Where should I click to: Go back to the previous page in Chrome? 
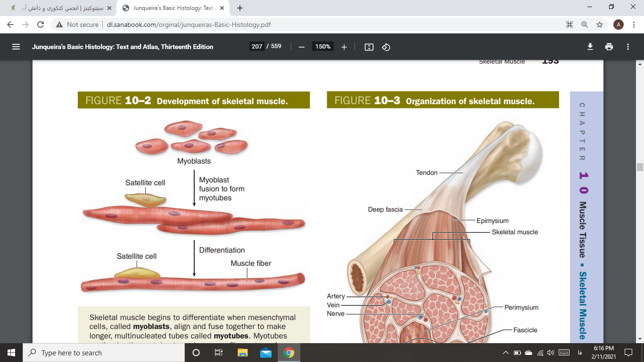click(10, 25)
